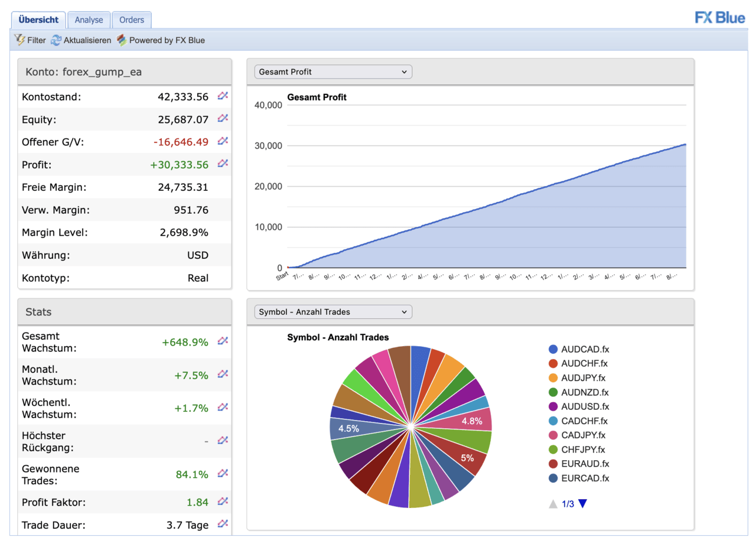
Task: Click the chart icon beside Profit Faktor
Action: [x=221, y=501]
